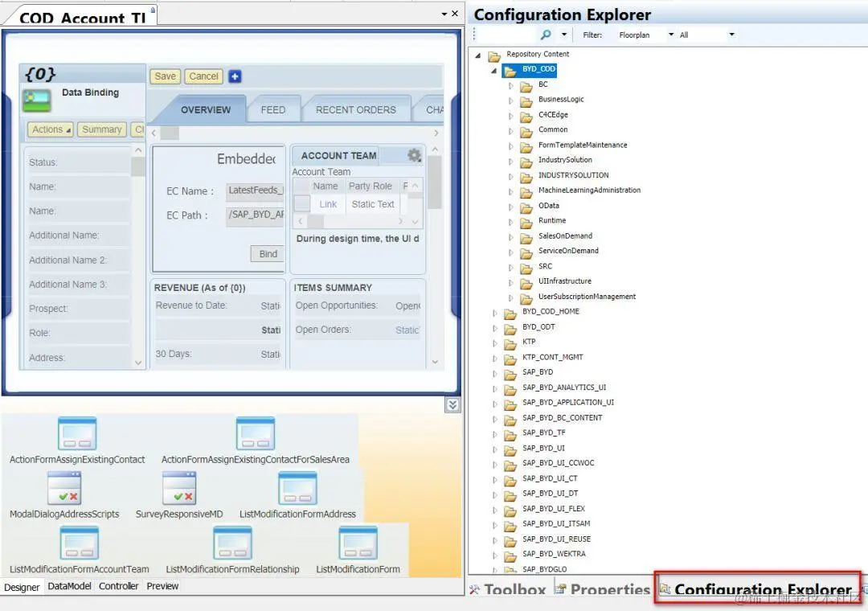The image size is (868, 611).
Task: Click the SAP_BYD_TF folder icon
Action: 510,434
